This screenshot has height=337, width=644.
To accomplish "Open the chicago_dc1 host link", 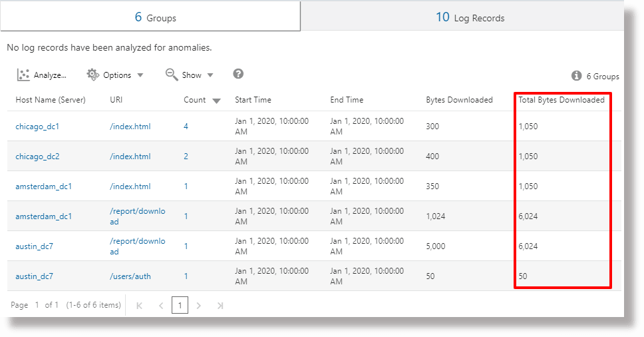I will coord(37,126).
